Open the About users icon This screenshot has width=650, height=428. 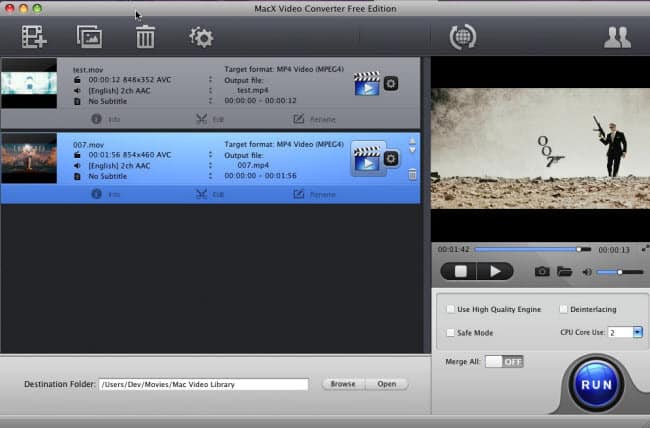pyautogui.click(x=617, y=37)
